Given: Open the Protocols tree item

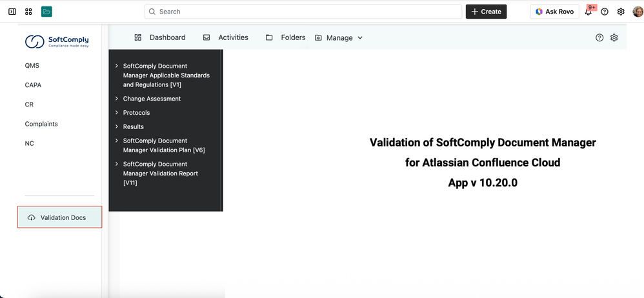Looking at the screenshot, I should click(136, 112).
